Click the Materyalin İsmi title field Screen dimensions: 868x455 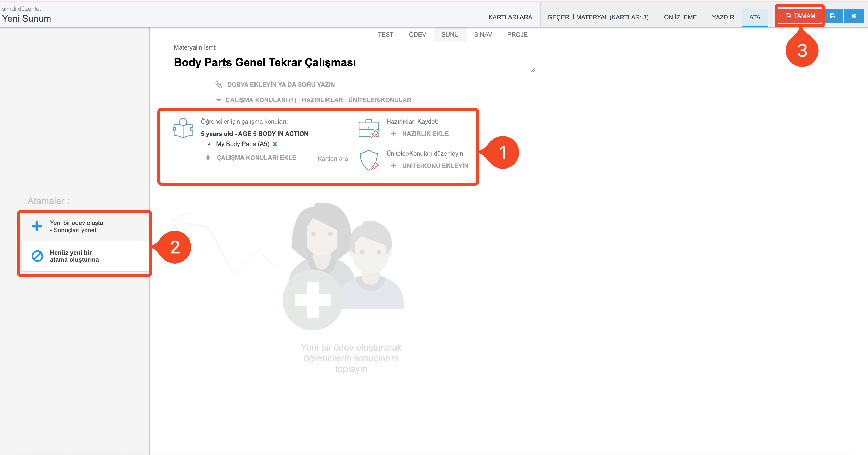[352, 62]
